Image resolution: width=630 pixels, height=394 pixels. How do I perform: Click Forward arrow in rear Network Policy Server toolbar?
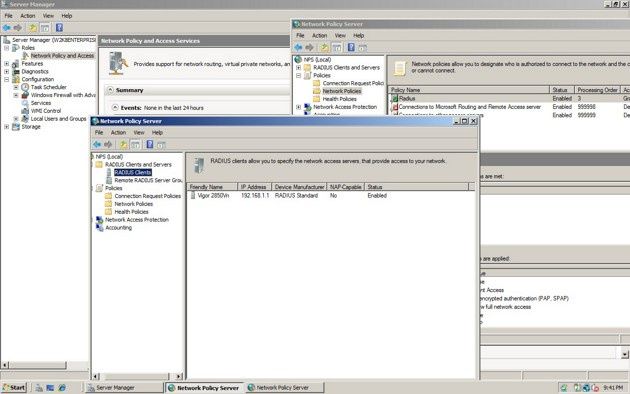point(309,47)
